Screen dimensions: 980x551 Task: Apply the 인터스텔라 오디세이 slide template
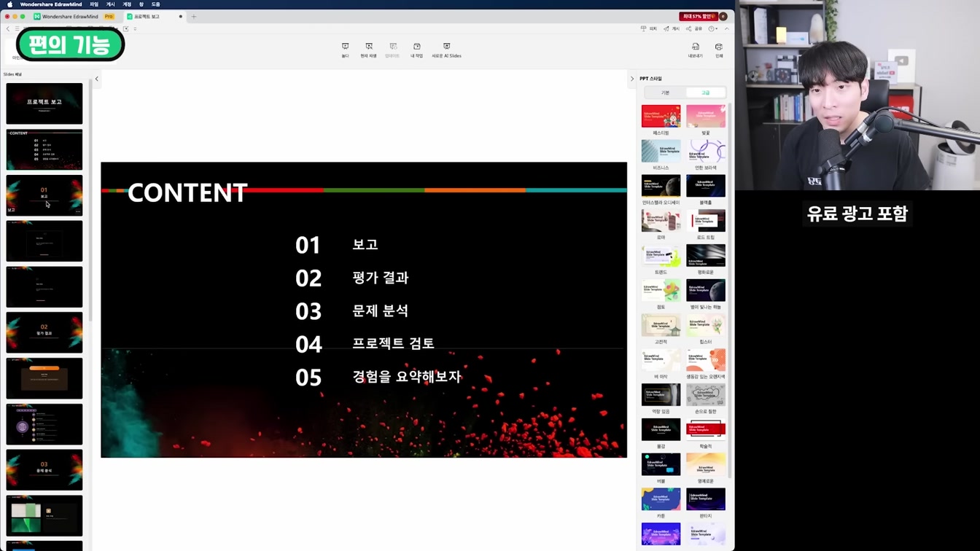[661, 186]
